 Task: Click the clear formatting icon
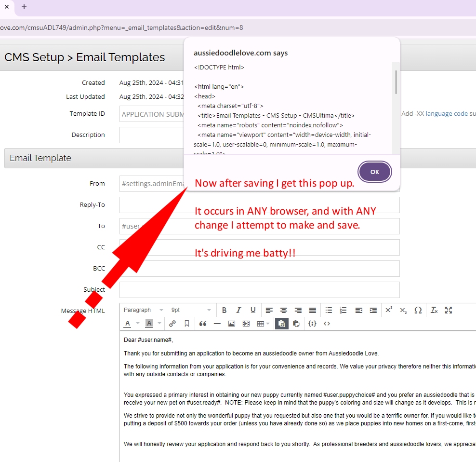coord(434,310)
